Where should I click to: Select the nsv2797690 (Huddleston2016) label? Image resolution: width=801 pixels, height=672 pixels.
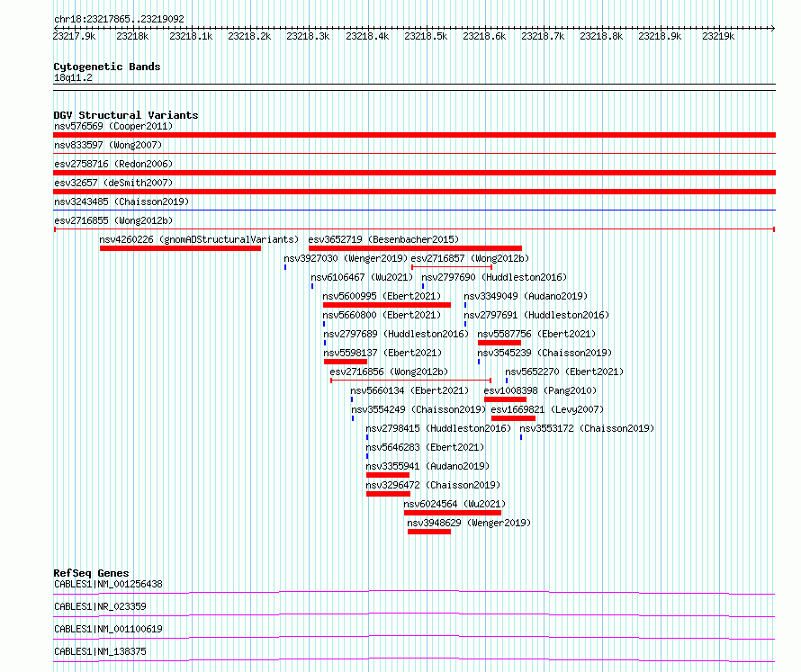click(x=494, y=277)
